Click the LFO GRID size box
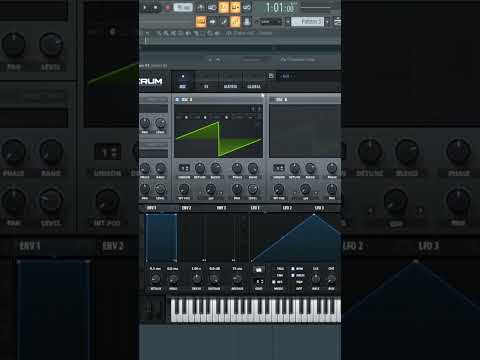Viewport: 480px width, 360px height. coord(259,282)
